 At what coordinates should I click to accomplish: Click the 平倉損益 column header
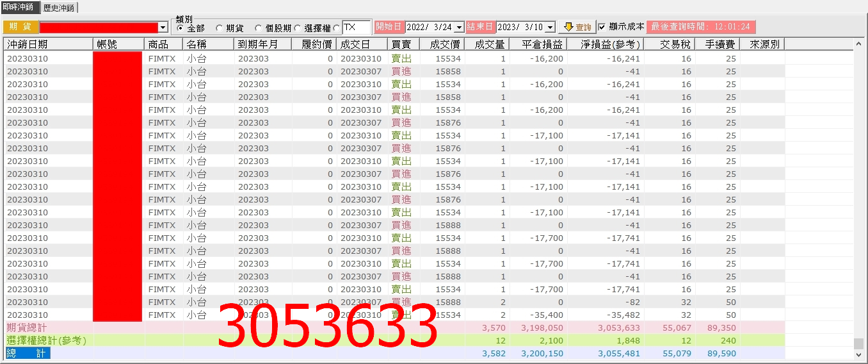538,44
